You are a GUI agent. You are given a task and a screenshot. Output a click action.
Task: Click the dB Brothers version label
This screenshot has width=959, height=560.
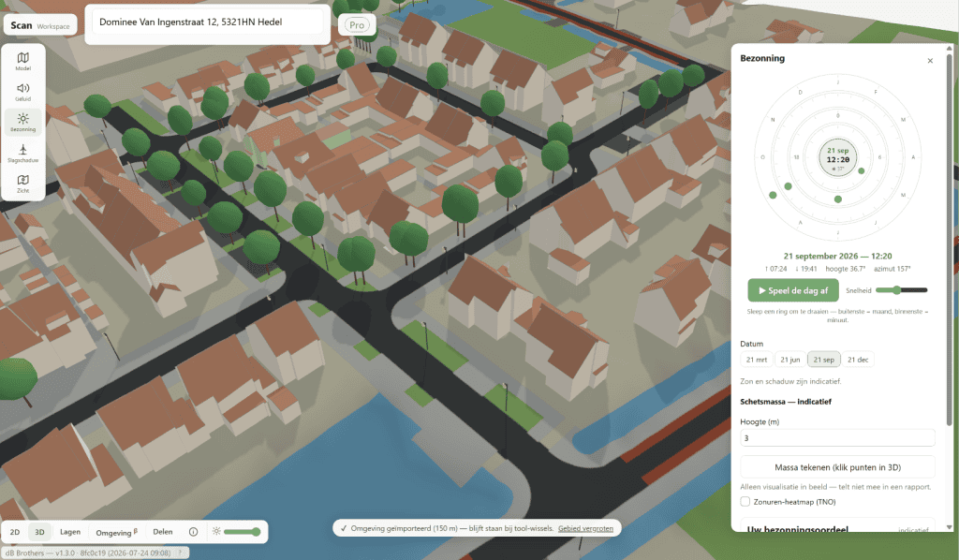87,553
